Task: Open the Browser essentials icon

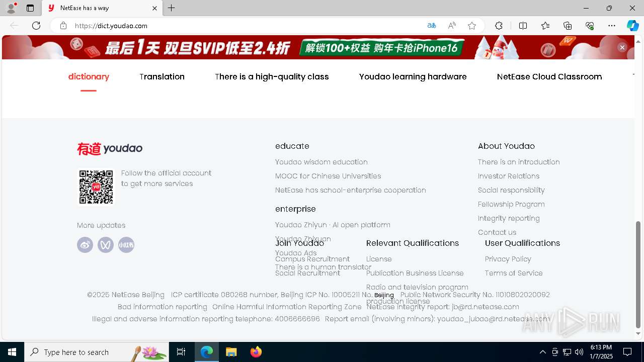Action: 590,26
